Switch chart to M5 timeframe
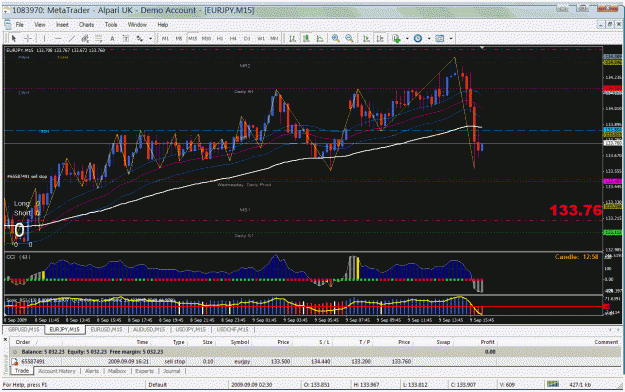This screenshot has height=392, width=625. (179, 38)
